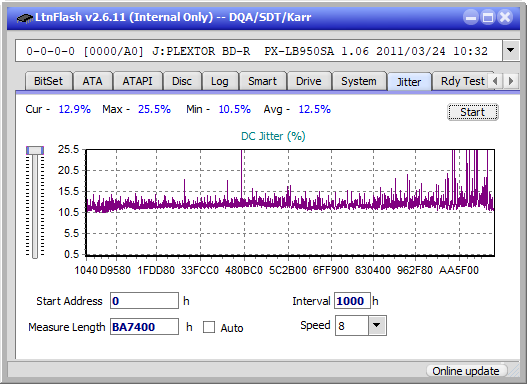Click the Online update button
This screenshot has width=527, height=384.
click(x=465, y=371)
